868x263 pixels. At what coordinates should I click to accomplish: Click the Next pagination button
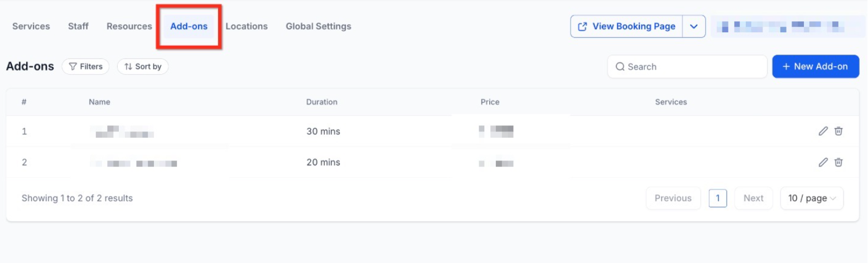[x=753, y=198]
